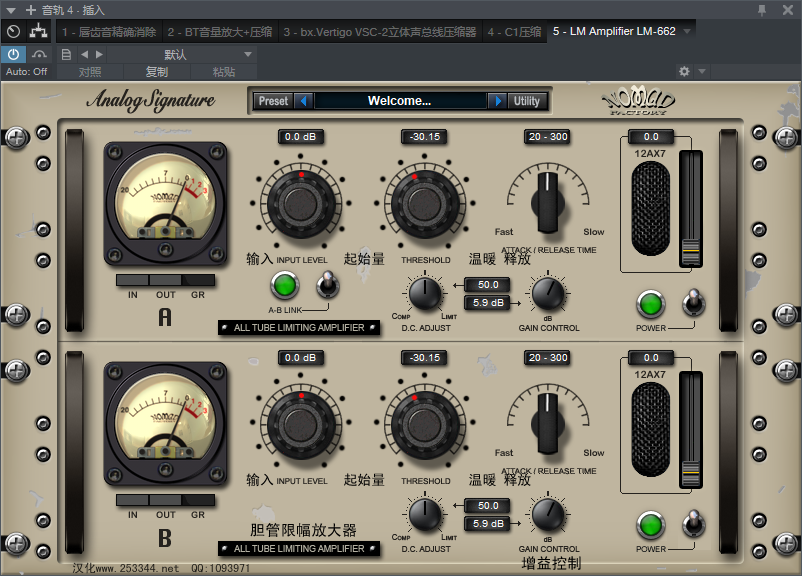Toggle the plugin power bypass button
The width and height of the screenshot is (802, 576).
coord(13,54)
